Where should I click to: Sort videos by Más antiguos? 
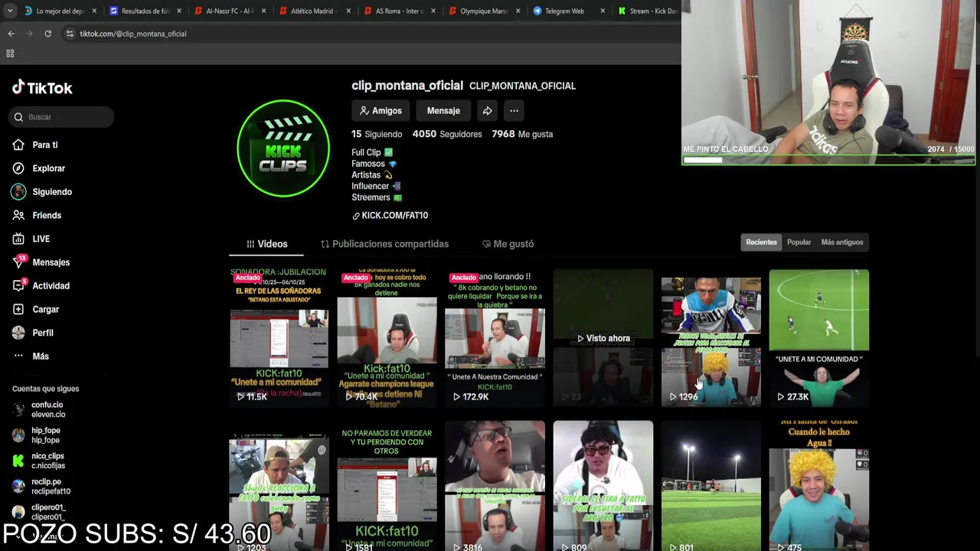point(841,243)
